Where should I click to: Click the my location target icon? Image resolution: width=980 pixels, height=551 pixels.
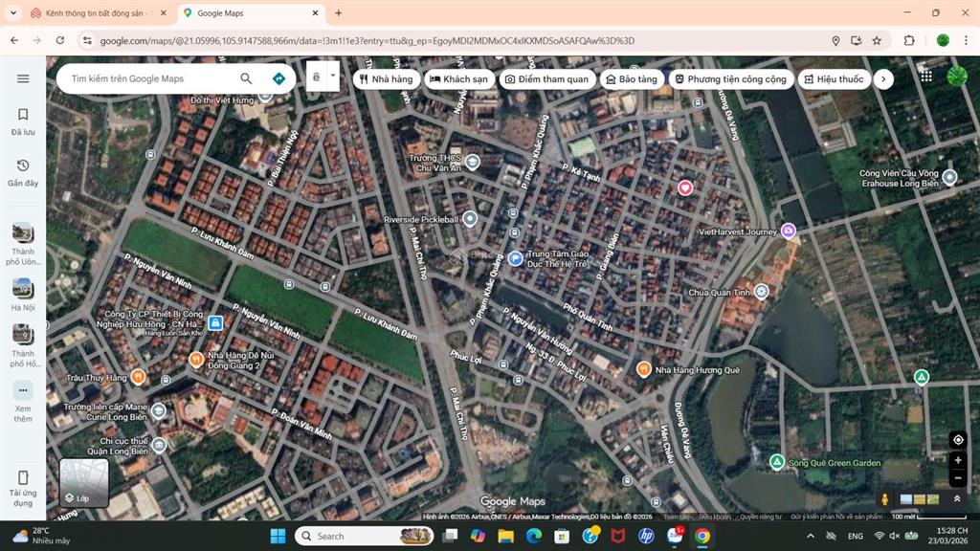tap(958, 439)
